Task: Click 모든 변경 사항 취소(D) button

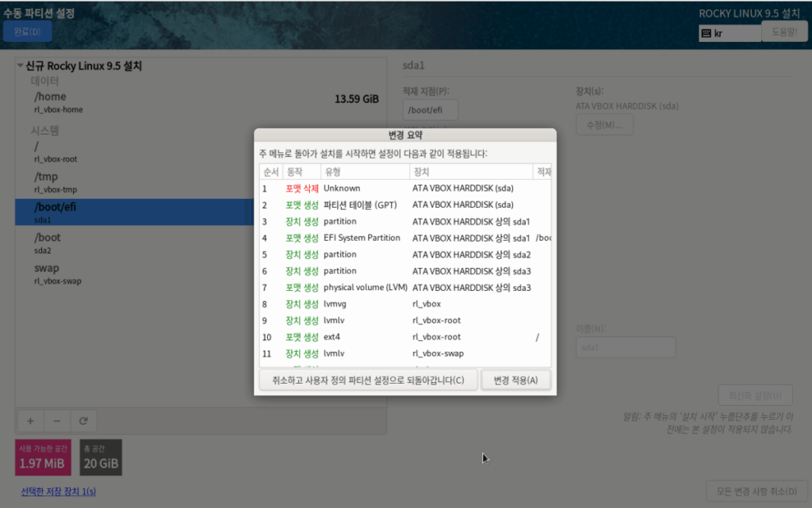Action: coord(756,491)
